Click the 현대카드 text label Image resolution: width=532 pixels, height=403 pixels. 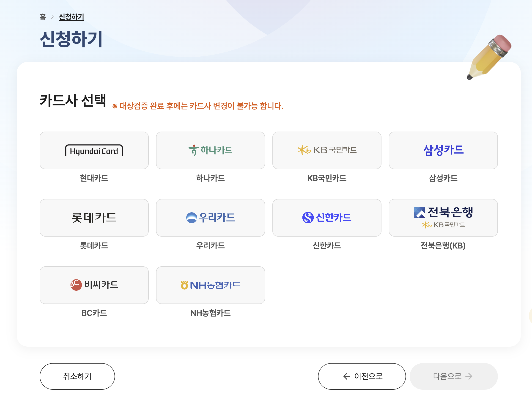[94, 178]
